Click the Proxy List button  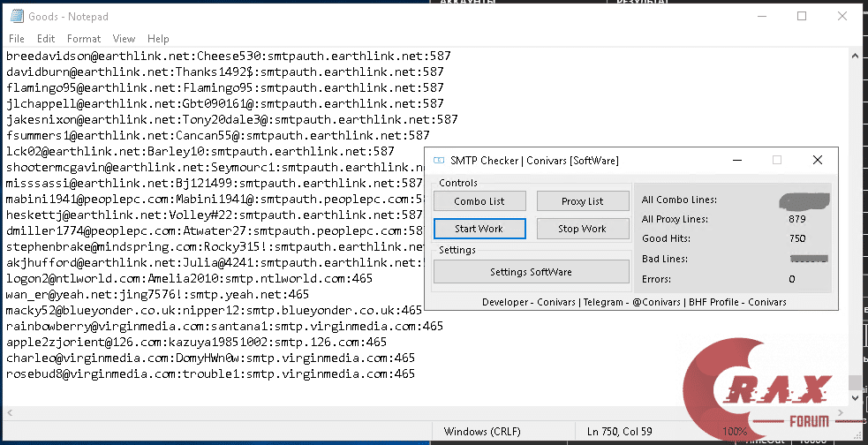click(583, 201)
